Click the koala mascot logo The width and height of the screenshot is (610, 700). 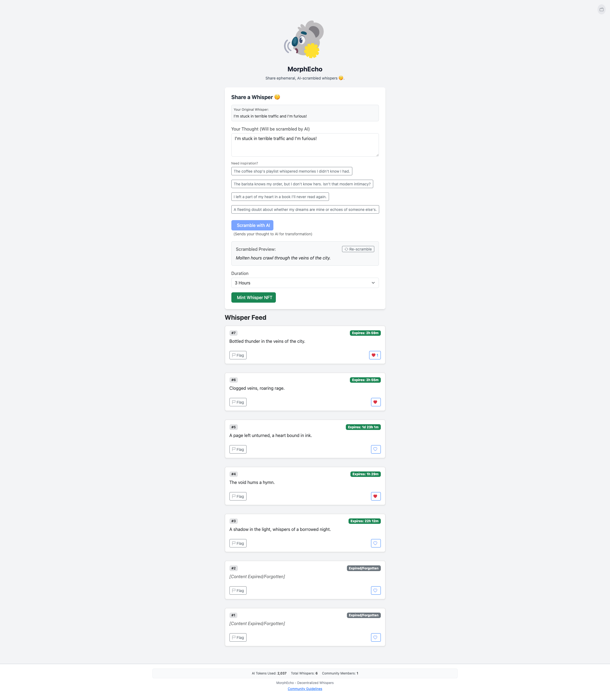click(305, 40)
